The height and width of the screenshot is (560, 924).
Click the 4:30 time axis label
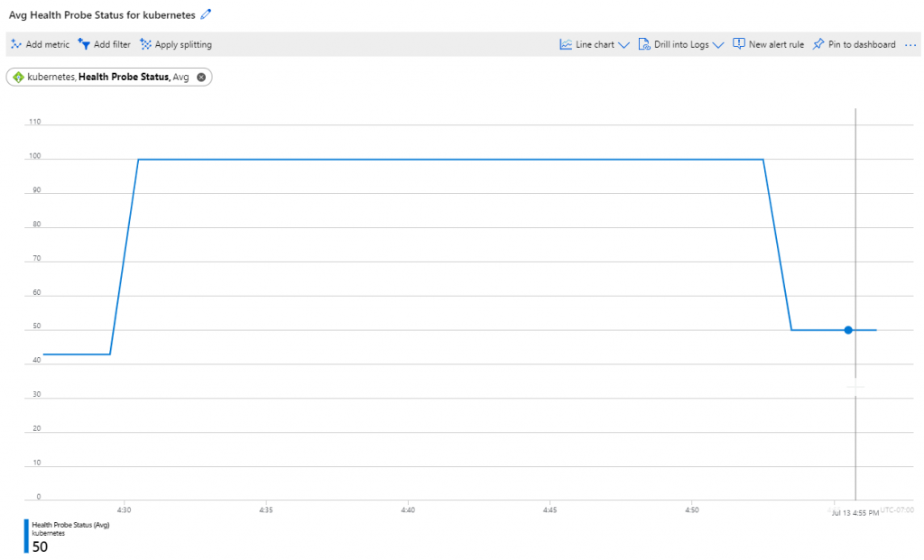click(124, 510)
